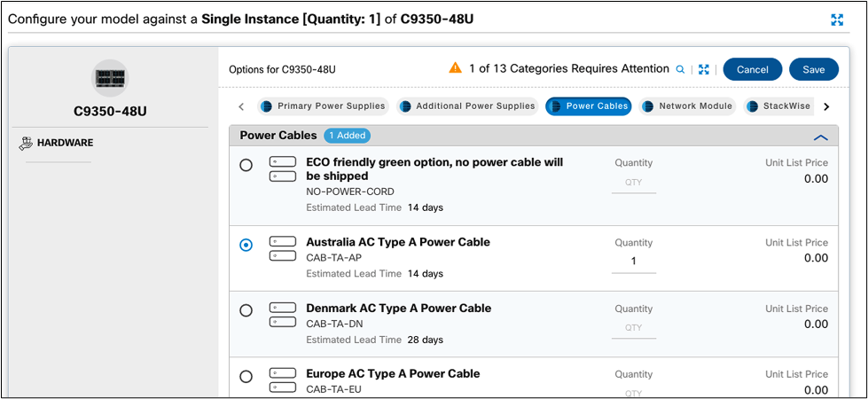Open the Network Module tab
This screenshot has height=399, width=868.
tap(687, 106)
